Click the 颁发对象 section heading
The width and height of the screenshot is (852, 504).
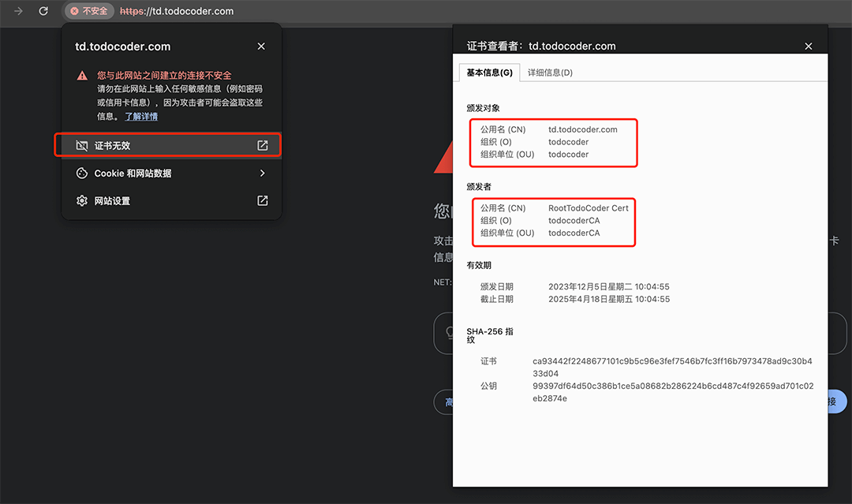point(483,108)
